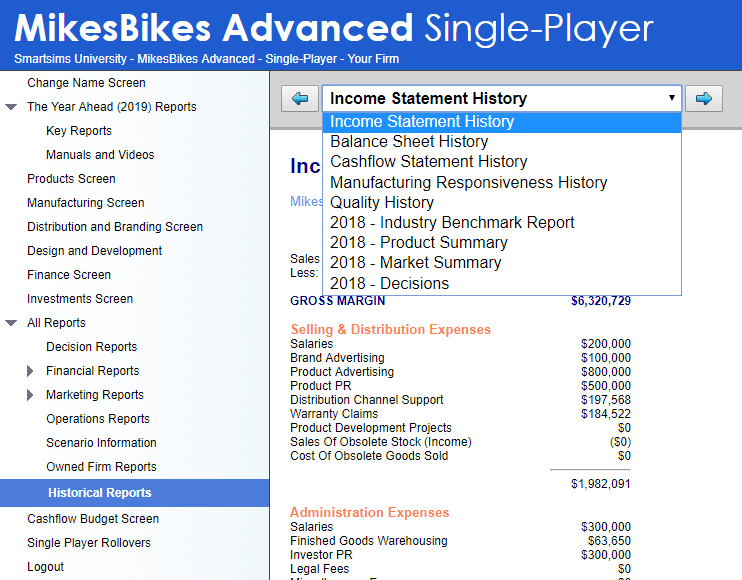The height and width of the screenshot is (580, 742).
Task: Click the next report right arrow button
Action: [x=704, y=98]
